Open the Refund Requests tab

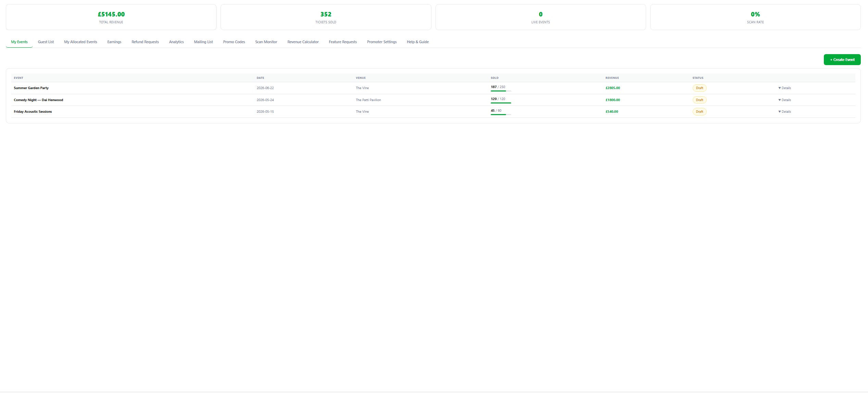pyautogui.click(x=145, y=41)
